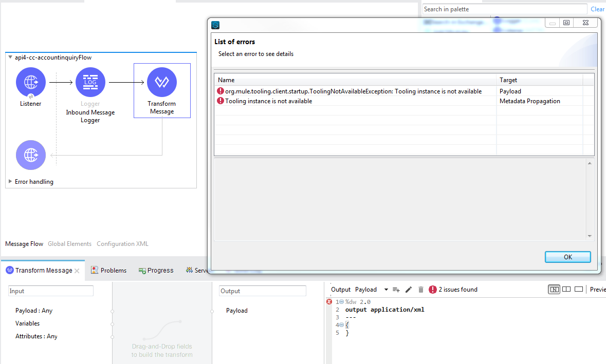This screenshot has width=606, height=364.
Task: Add a new output target in the transform toolbar
Action: [x=396, y=290]
